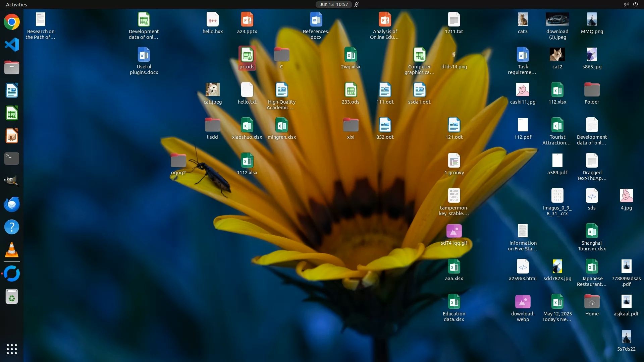Select the pc.ods desktop file

tap(247, 55)
